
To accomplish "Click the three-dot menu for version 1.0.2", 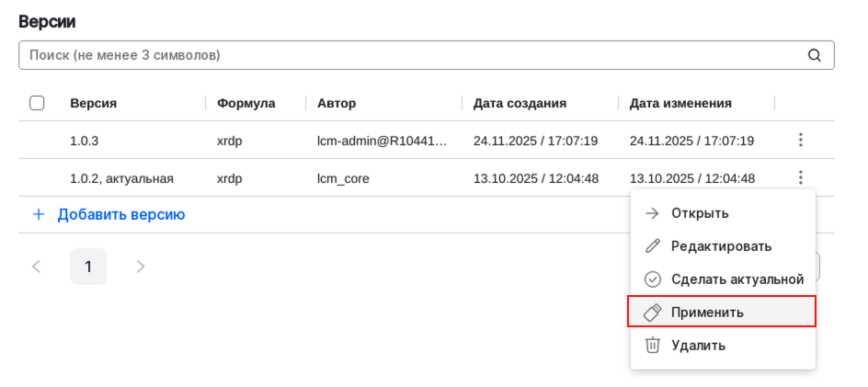I will [800, 178].
